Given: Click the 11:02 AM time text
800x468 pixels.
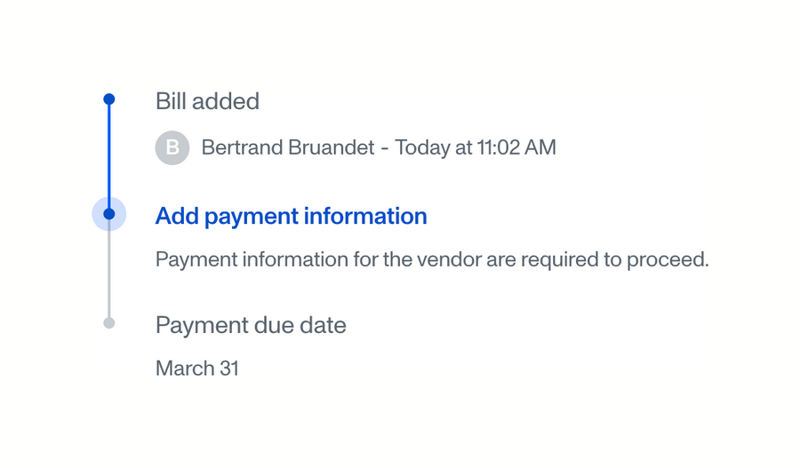Looking at the screenshot, I should pos(514,148).
